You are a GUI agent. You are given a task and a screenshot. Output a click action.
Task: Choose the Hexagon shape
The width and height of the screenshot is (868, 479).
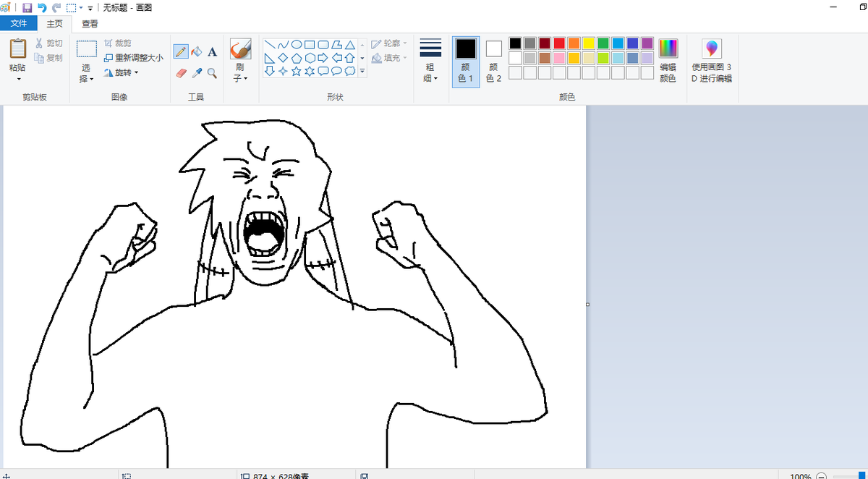coord(310,58)
